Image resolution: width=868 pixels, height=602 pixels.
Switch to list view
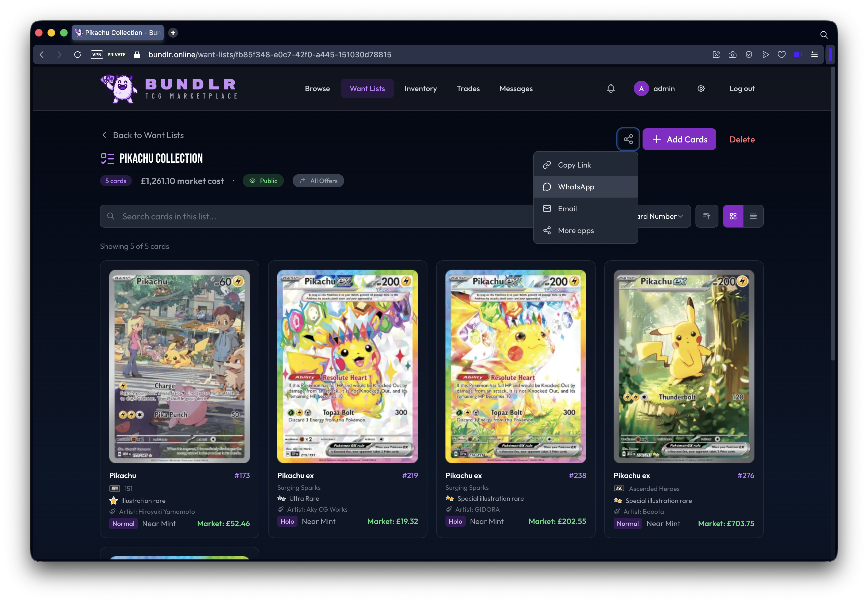[753, 216]
